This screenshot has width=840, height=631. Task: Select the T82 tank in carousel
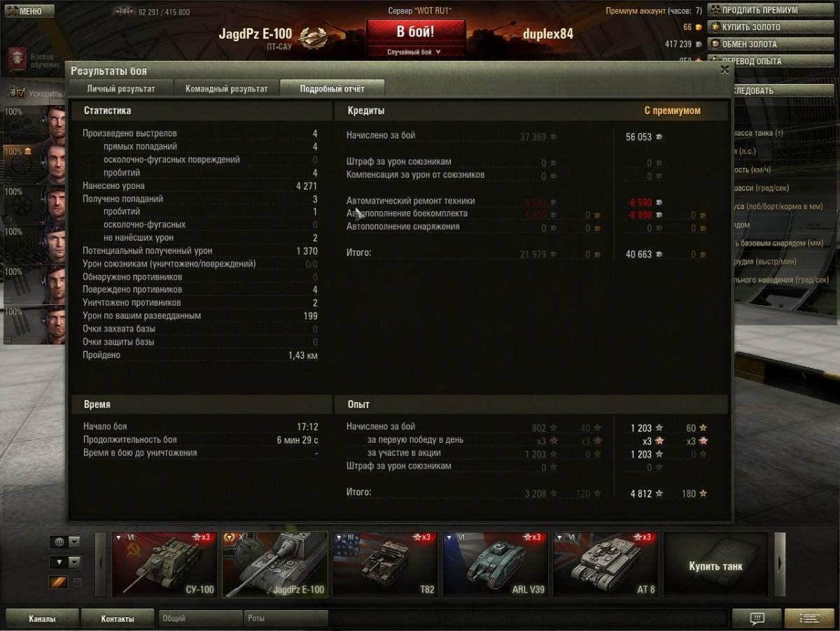tap(385, 565)
